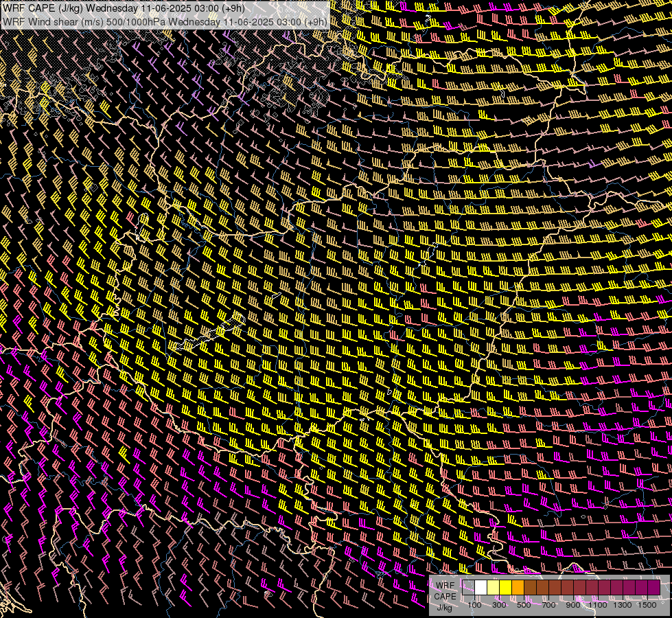The image size is (672, 618).
Task: Click the legend label 900
Action: pyautogui.click(x=573, y=605)
